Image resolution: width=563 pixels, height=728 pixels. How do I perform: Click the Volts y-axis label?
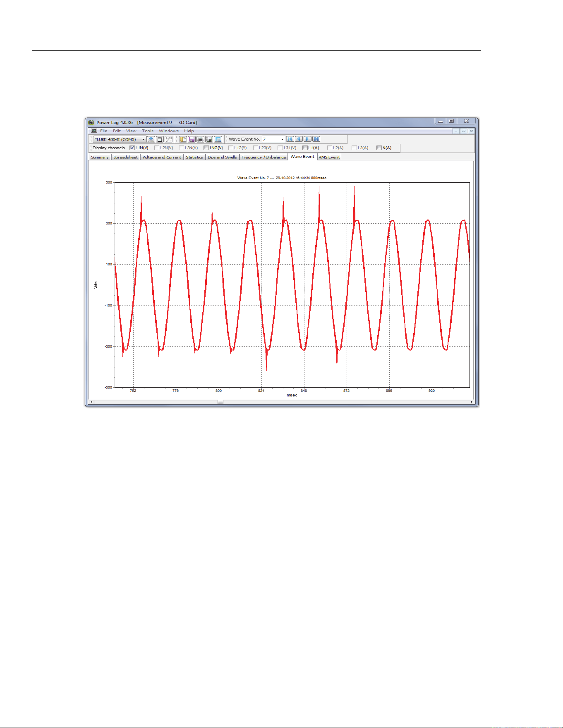point(96,285)
